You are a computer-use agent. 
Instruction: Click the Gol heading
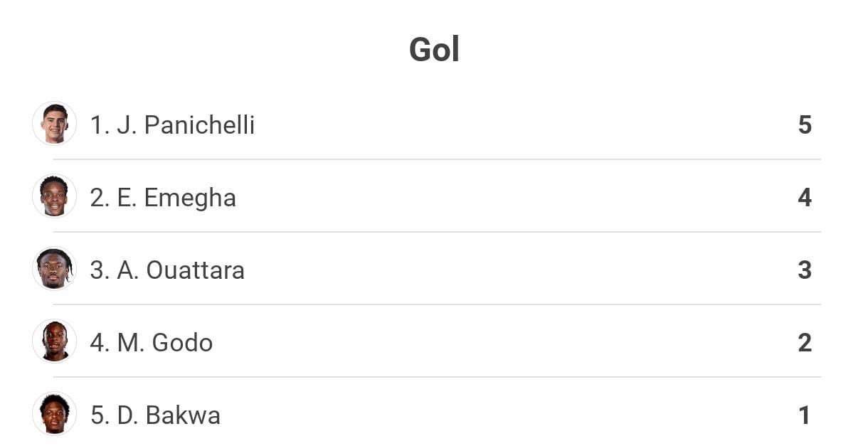pos(434,50)
